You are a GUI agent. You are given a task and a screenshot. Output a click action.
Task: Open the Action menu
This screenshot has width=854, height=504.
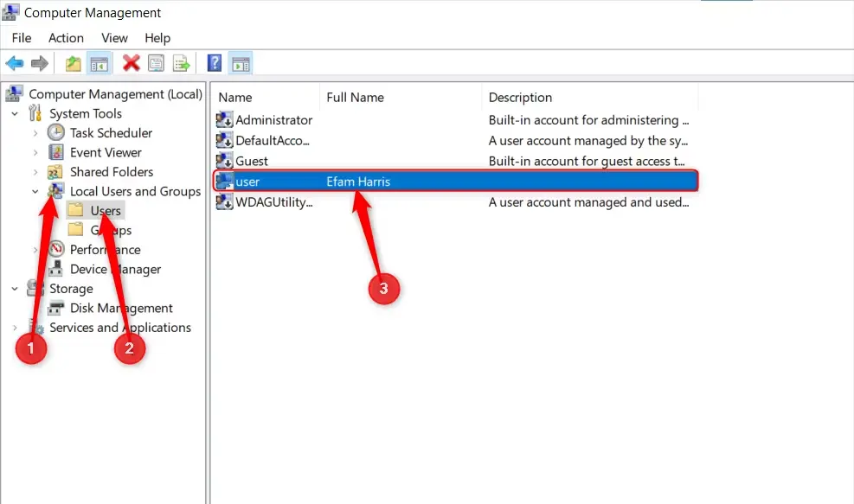click(66, 37)
